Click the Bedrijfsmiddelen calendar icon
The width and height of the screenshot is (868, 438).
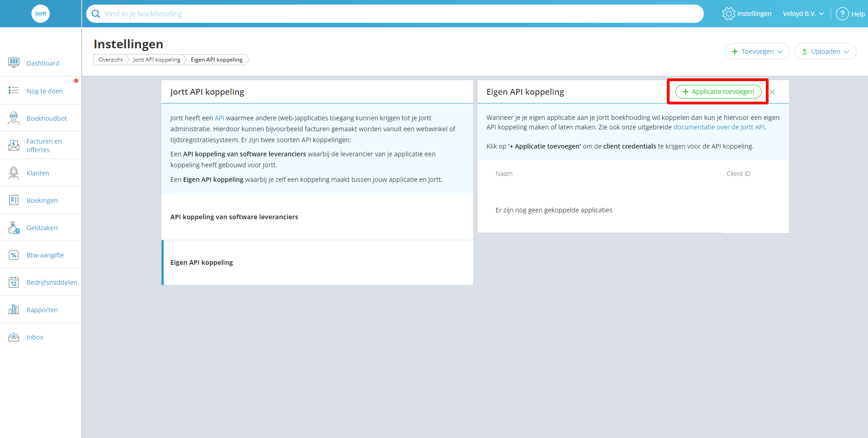(14, 282)
